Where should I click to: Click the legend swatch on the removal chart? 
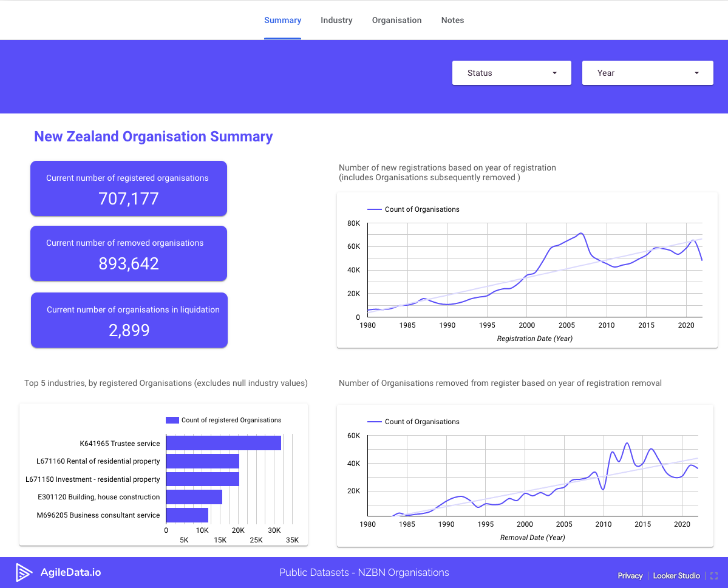point(374,421)
